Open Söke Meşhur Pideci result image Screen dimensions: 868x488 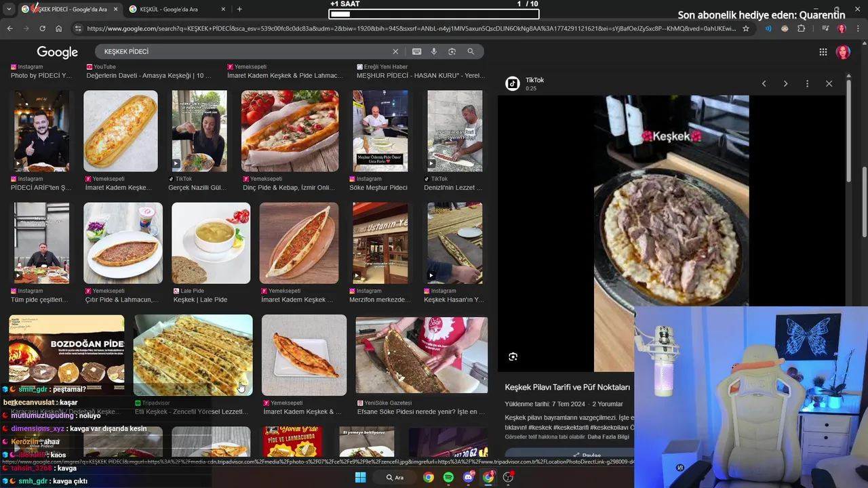coord(380,131)
